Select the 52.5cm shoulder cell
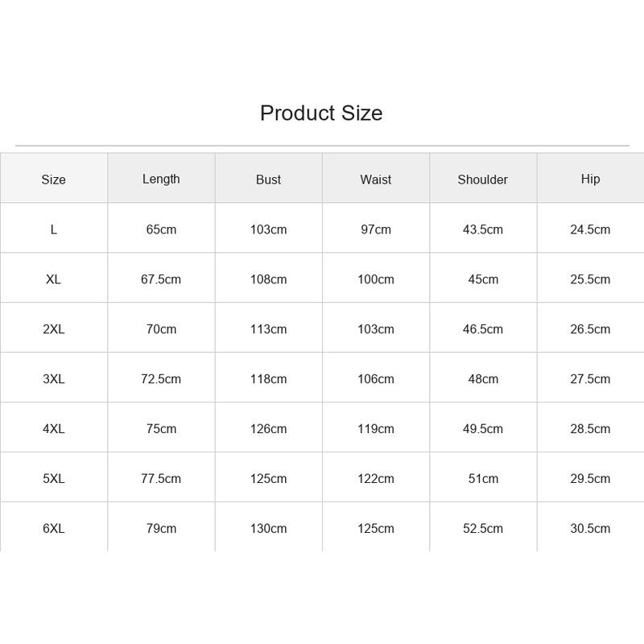 coord(482,528)
